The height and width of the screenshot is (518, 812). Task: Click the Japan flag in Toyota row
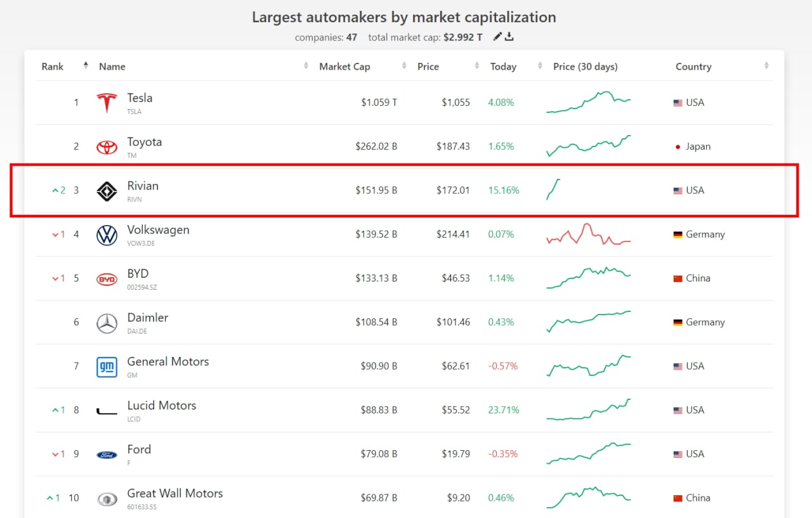point(678,146)
